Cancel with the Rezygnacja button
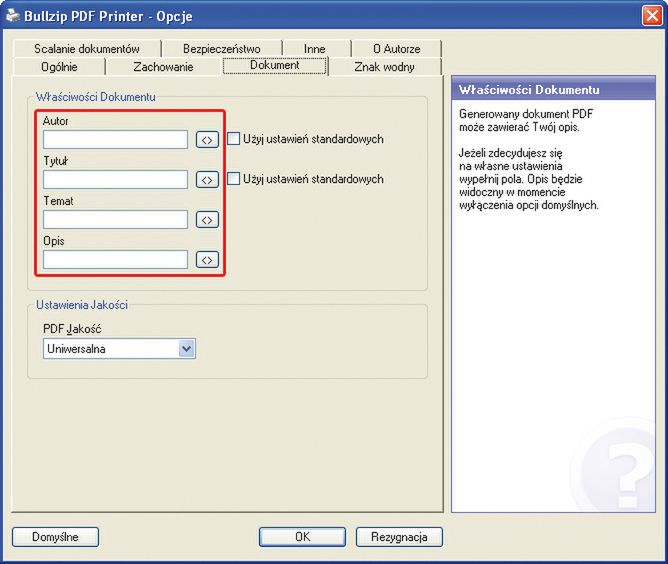The image size is (668, 564). [x=399, y=537]
